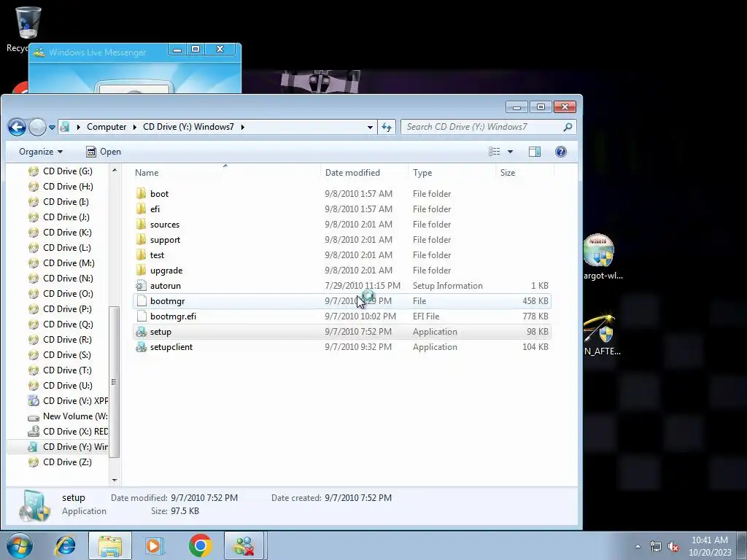This screenshot has width=747, height=560.
Task: Open the view options dropdown arrow
Action: pos(510,152)
